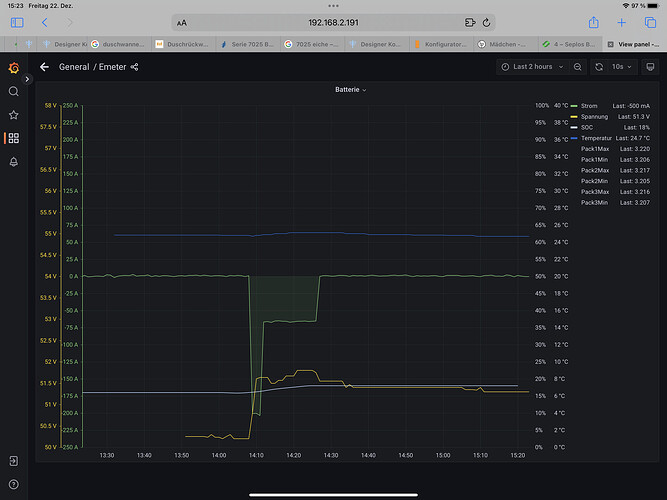The image size is (667, 500).
Task: Click the Grafana logo home icon
Action: tap(13, 67)
